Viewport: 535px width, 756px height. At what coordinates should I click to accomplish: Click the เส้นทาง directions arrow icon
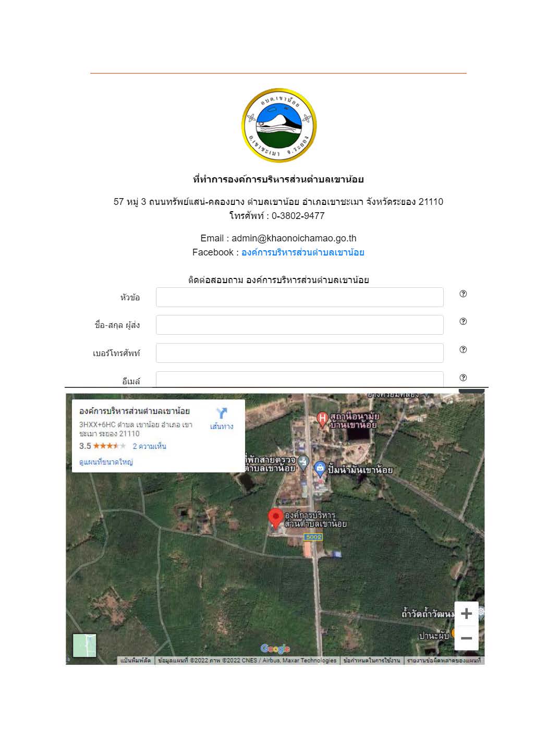(222, 413)
